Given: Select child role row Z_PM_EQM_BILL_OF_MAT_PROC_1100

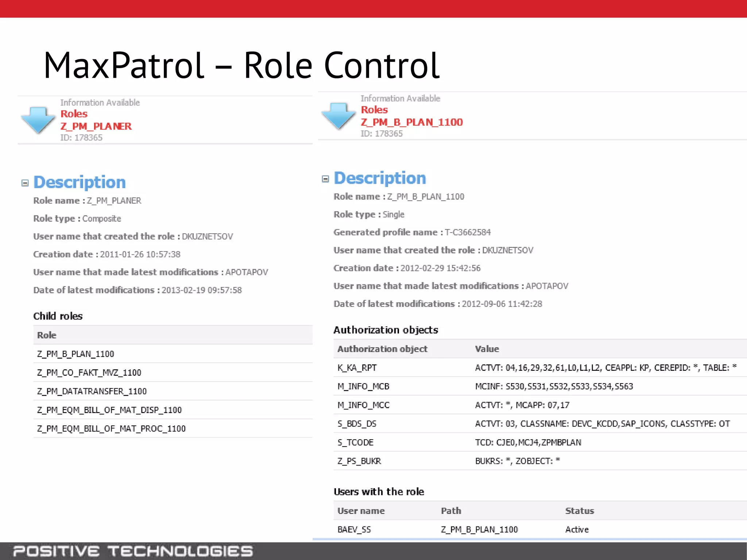Looking at the screenshot, I should (173, 428).
